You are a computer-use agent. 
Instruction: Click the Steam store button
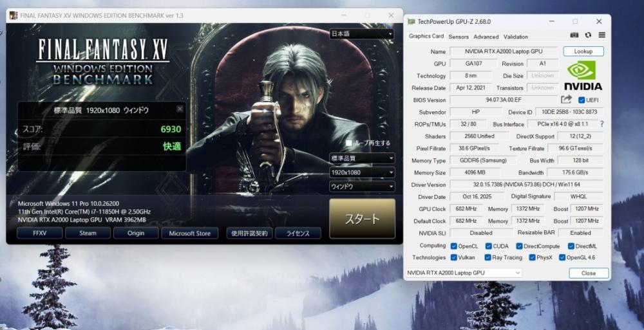coord(88,233)
